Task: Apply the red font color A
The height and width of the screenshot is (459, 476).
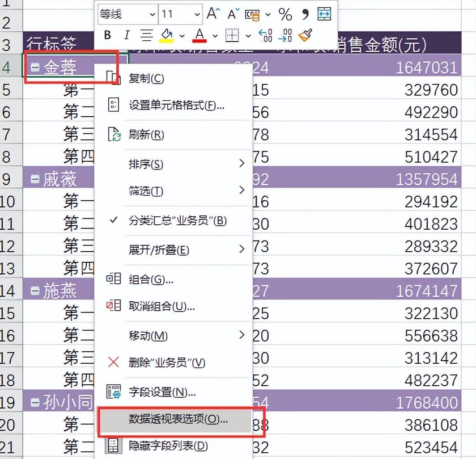Action: point(200,35)
